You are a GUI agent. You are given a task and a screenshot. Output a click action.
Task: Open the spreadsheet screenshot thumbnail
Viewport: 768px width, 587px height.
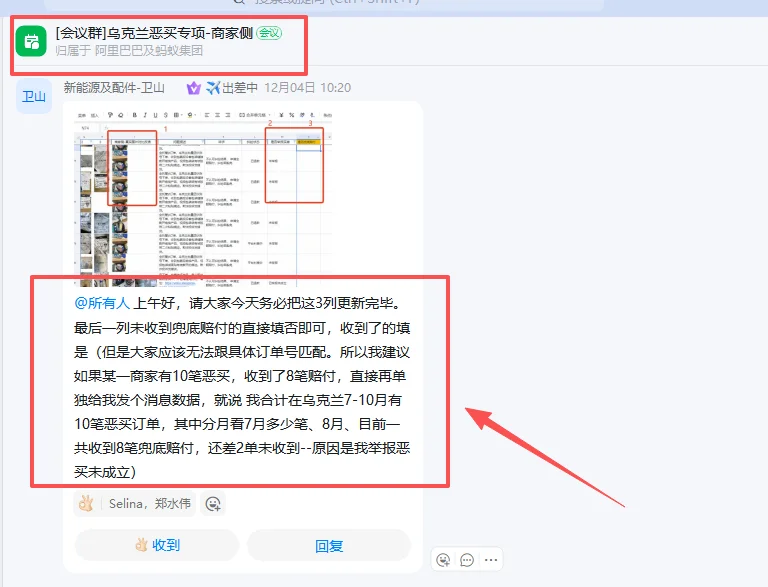[x=203, y=197]
